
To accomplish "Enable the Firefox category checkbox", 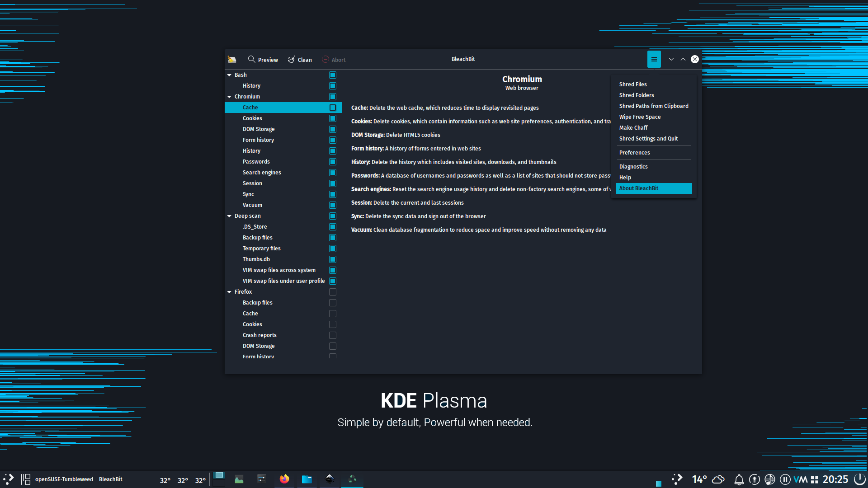I will pos(333,292).
